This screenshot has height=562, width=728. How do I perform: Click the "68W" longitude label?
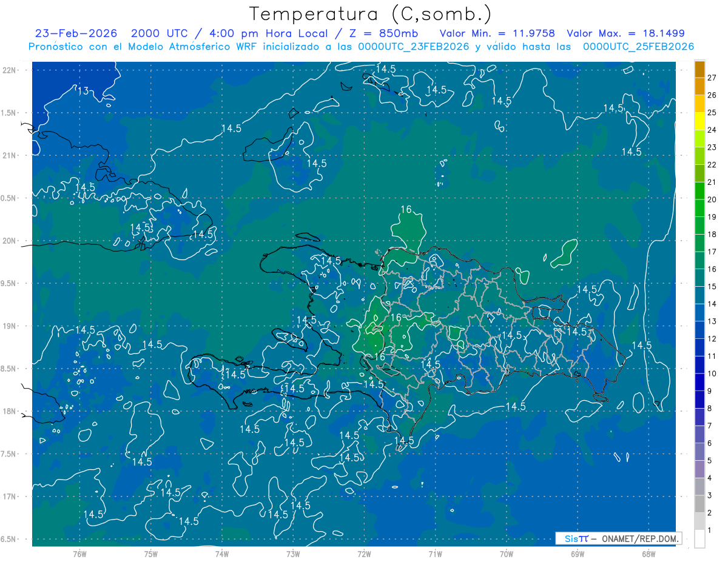(x=648, y=554)
